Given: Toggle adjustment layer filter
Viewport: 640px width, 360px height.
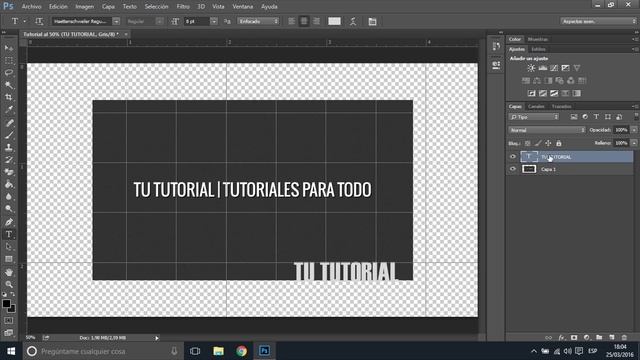Looking at the screenshot, I should coord(585,117).
